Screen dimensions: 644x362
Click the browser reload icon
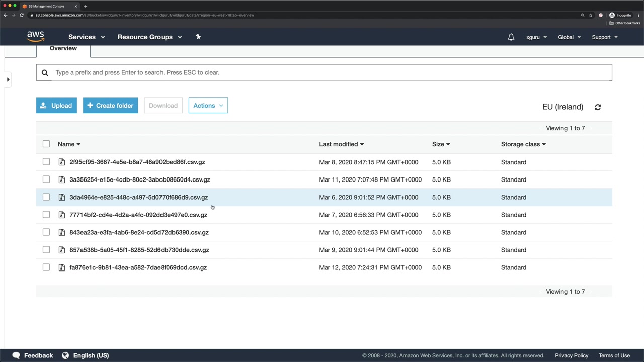[x=22, y=15]
